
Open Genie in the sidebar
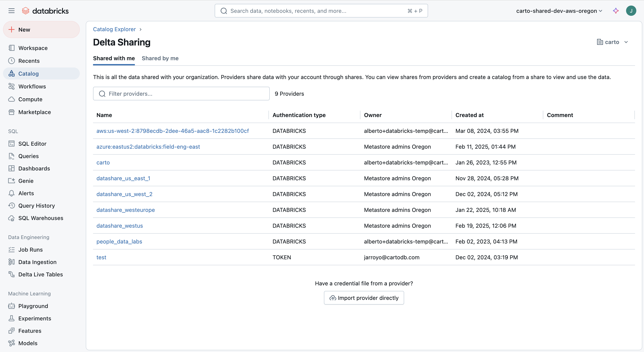(26, 181)
